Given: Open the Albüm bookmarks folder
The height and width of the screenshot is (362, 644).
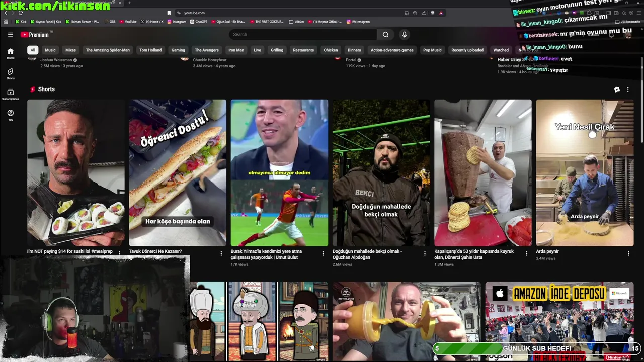Looking at the screenshot, I should point(296,22).
